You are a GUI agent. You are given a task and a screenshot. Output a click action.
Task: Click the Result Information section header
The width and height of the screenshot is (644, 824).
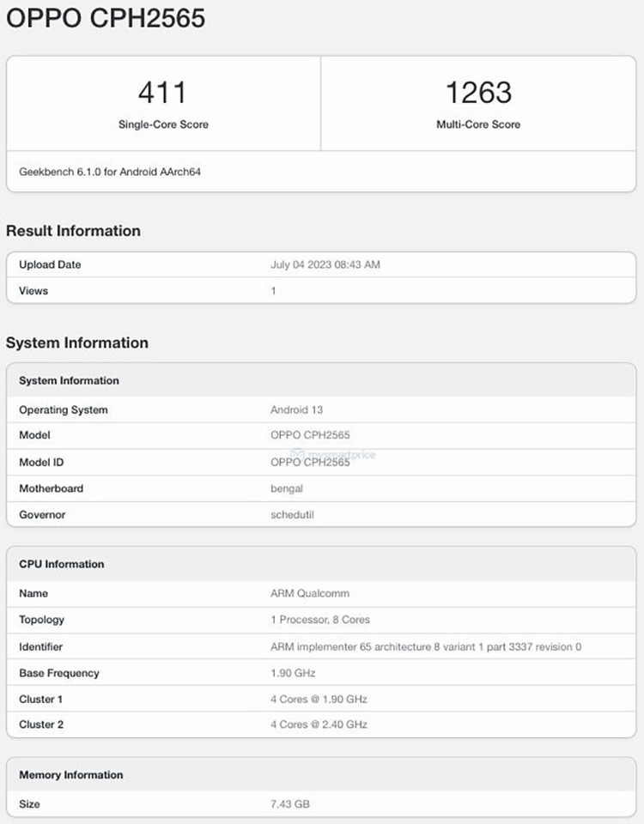click(73, 231)
